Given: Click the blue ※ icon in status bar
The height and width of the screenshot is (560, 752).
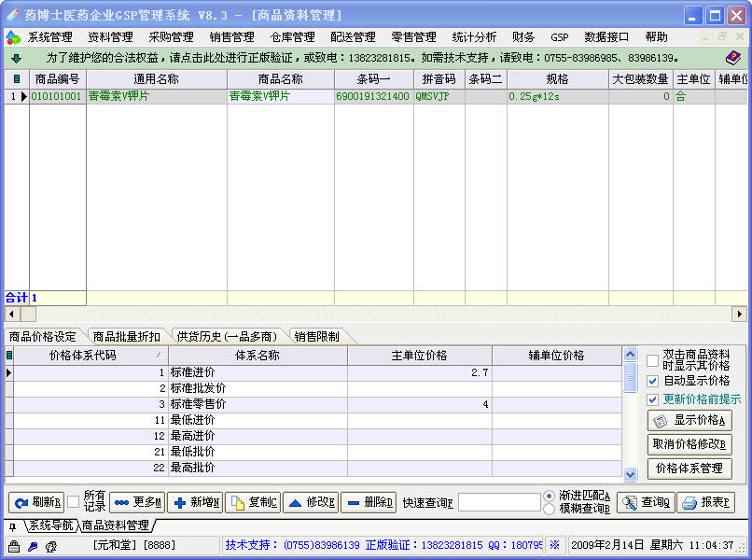Looking at the screenshot, I should tap(555, 545).
